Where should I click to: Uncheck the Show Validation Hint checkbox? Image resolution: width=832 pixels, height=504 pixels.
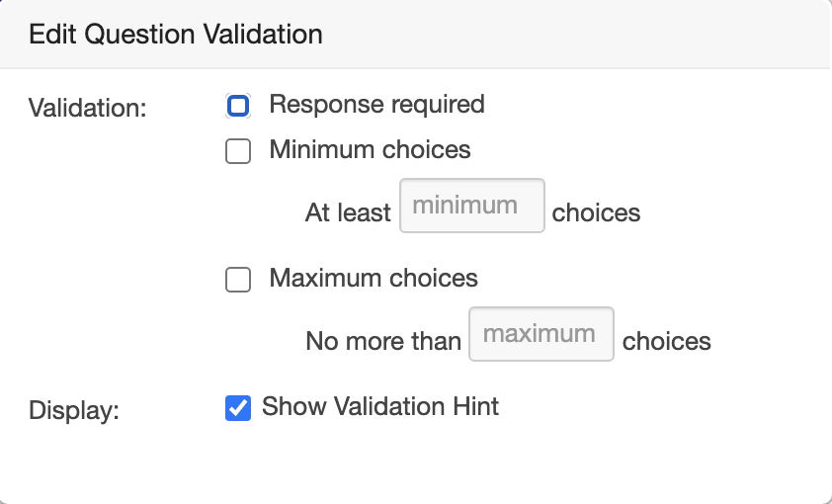(238, 408)
